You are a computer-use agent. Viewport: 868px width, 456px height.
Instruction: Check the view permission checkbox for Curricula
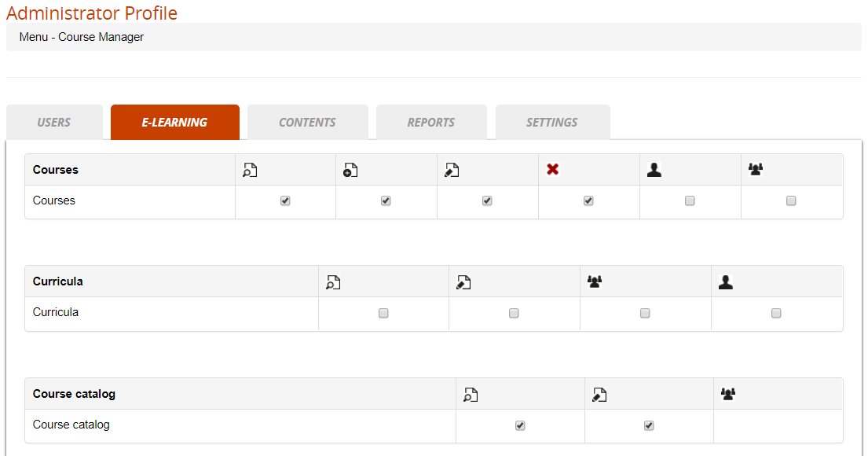tap(383, 313)
